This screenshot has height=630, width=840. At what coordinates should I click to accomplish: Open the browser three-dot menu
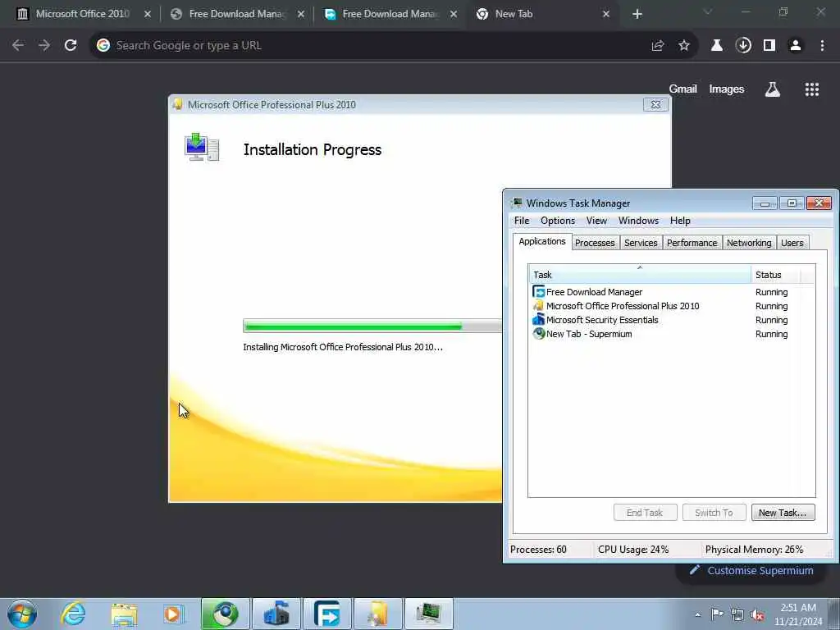(x=822, y=46)
